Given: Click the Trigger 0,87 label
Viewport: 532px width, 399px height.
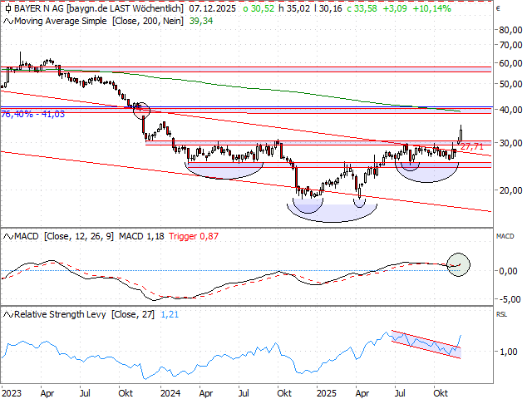Looking at the screenshot, I should pos(194,236).
